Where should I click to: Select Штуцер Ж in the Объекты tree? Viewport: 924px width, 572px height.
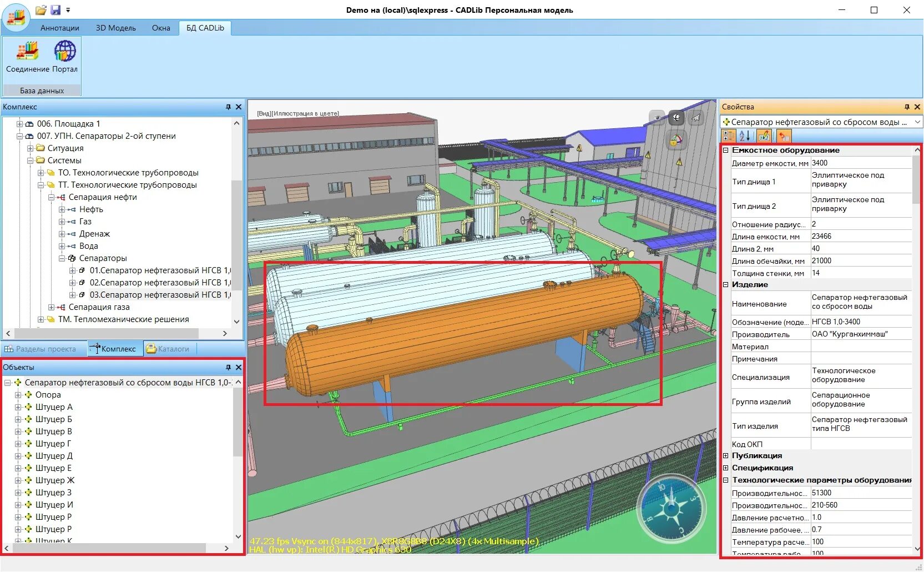pyautogui.click(x=55, y=480)
